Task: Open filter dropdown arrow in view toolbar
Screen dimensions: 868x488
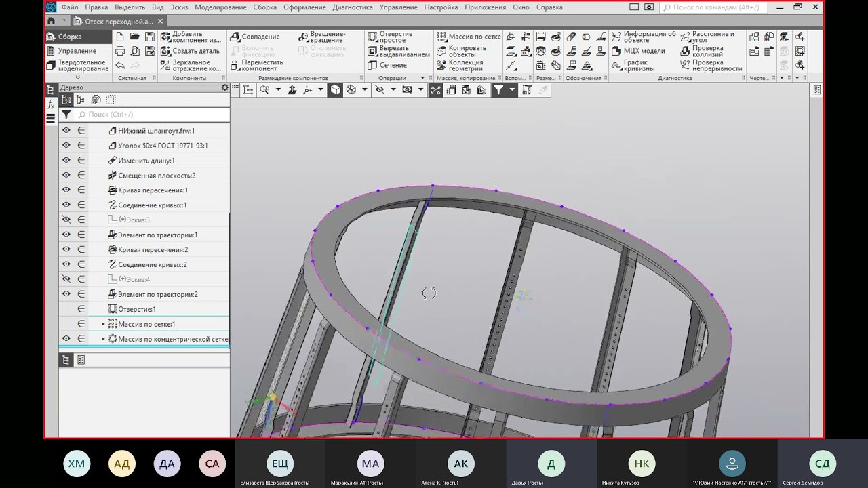Action: pyautogui.click(x=512, y=90)
